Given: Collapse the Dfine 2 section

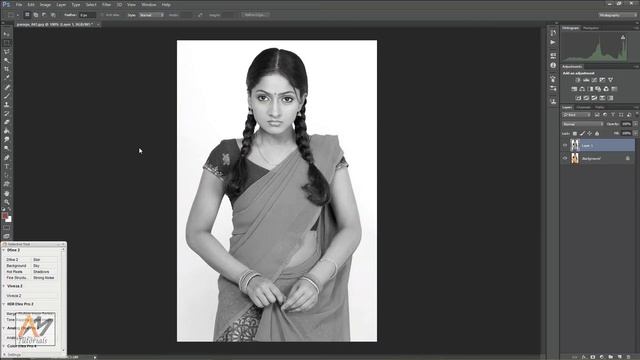Looking at the screenshot, I should (4, 250).
